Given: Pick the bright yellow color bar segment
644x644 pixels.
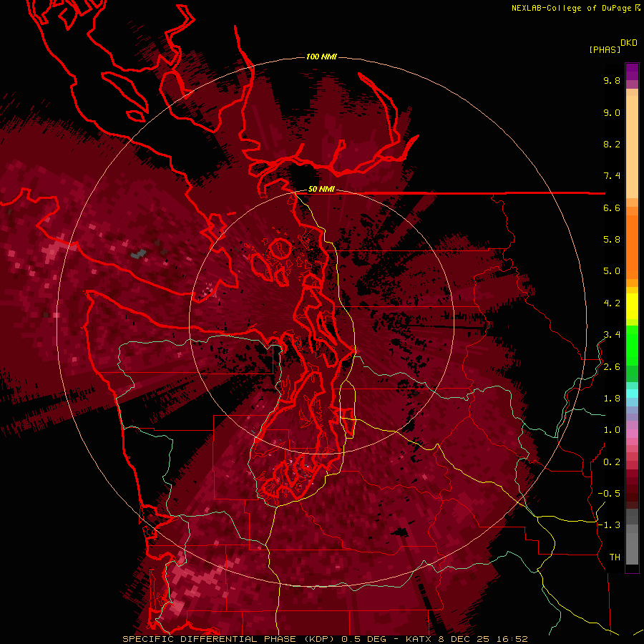Looking at the screenshot, I should (x=632, y=306).
